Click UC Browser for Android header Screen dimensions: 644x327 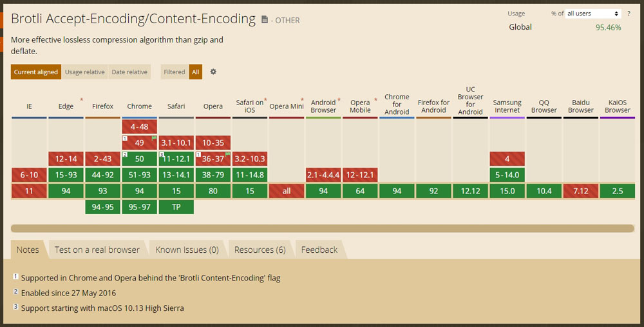470,101
